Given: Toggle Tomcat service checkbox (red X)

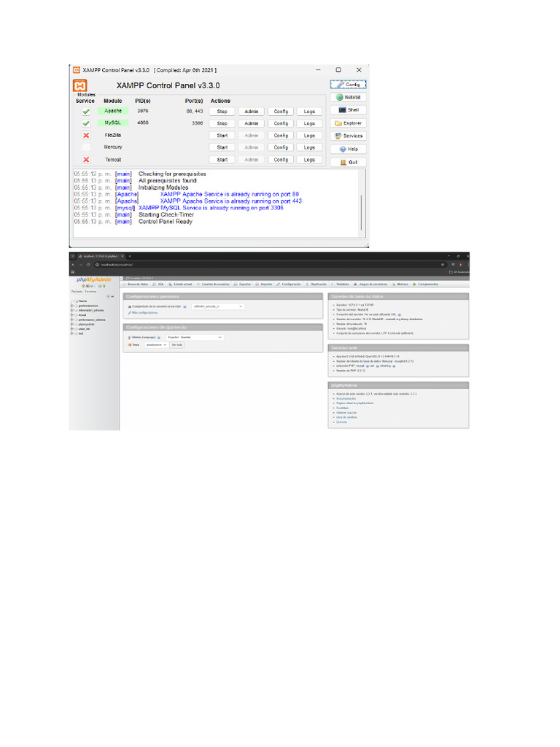Looking at the screenshot, I should (x=86, y=160).
